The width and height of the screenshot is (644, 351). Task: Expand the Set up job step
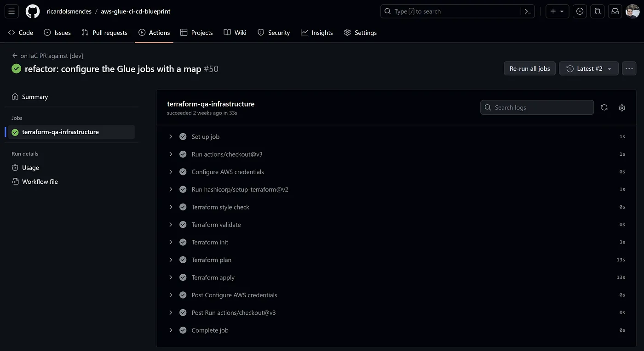tap(171, 136)
